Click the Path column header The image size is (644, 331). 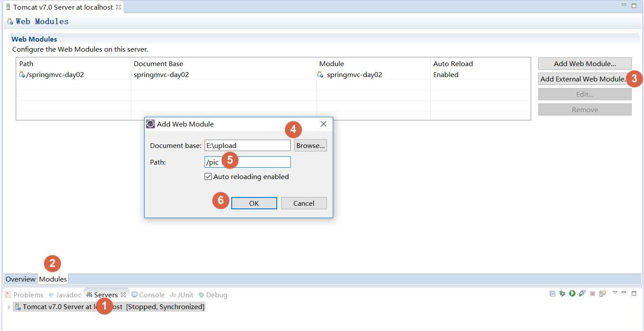[73, 63]
